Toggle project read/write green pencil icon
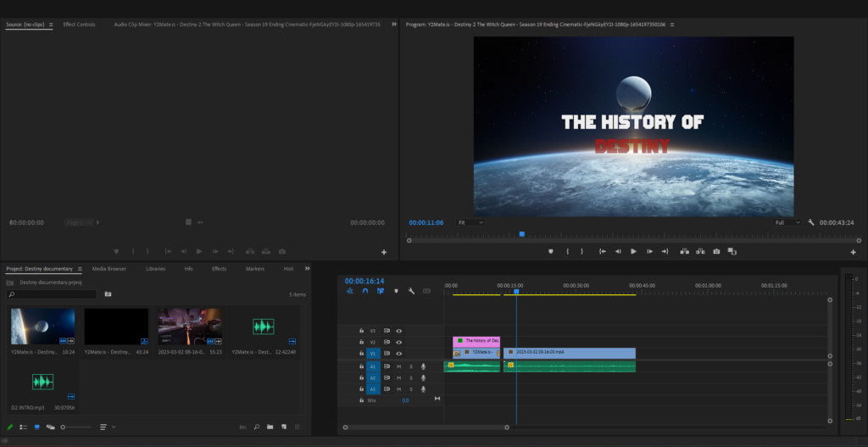The width and height of the screenshot is (868, 447). point(9,427)
